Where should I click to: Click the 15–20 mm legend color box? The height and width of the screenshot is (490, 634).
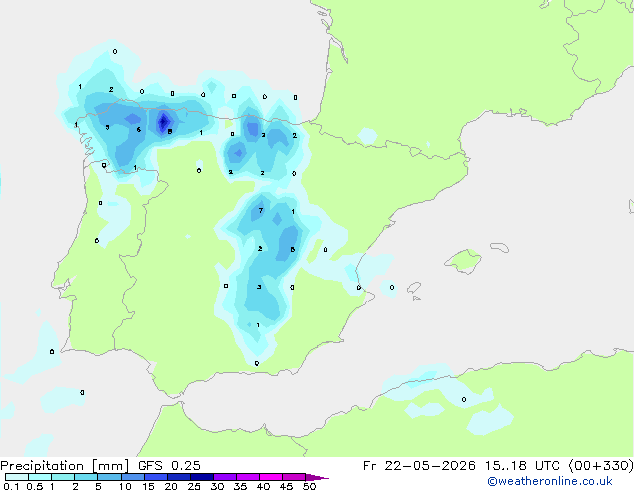tap(155, 477)
